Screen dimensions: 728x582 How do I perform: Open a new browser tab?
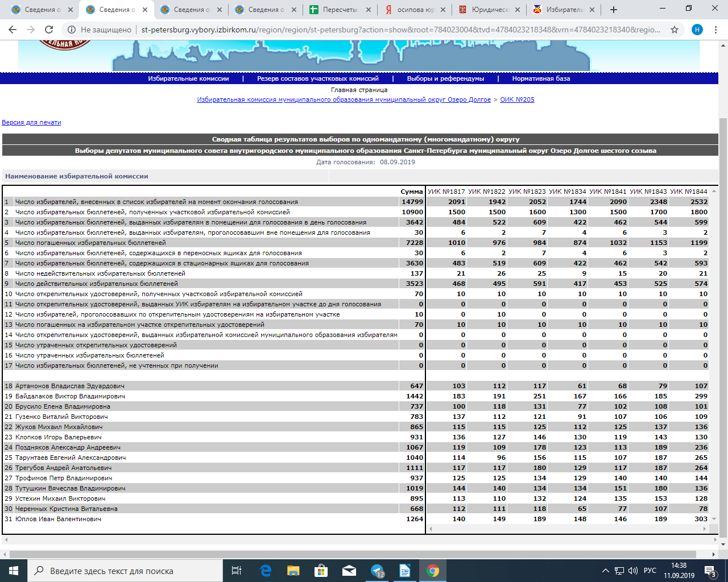click(x=614, y=10)
